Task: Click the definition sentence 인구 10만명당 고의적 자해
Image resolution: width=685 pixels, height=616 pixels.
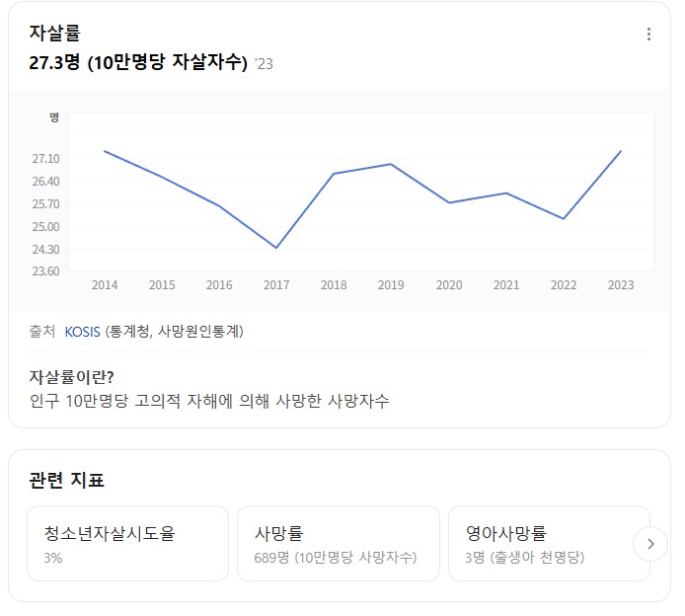Action: [209, 401]
